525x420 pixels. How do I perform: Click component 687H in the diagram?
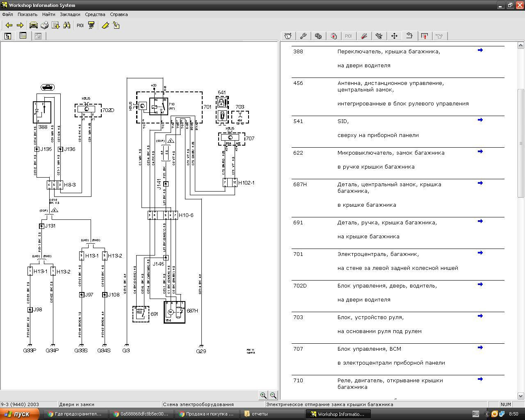click(x=174, y=312)
